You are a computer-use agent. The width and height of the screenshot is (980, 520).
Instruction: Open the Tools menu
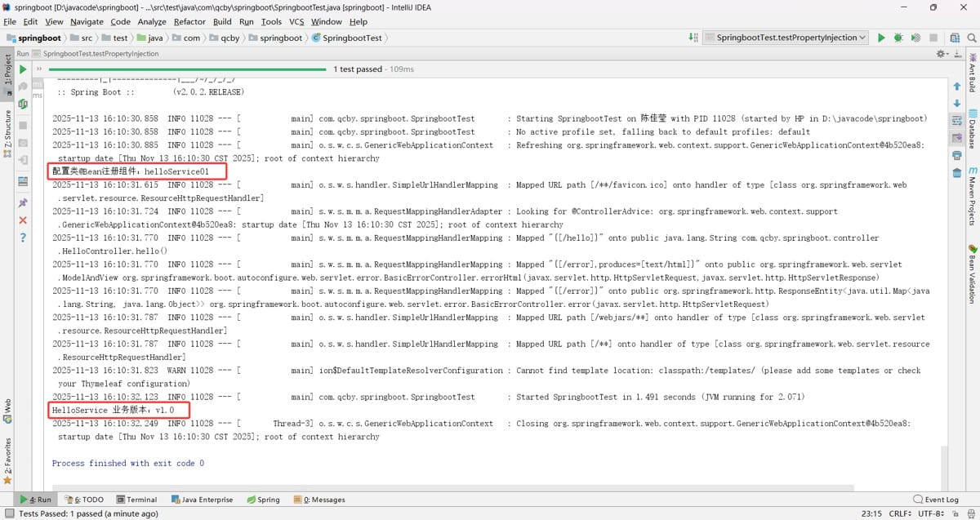pos(271,22)
